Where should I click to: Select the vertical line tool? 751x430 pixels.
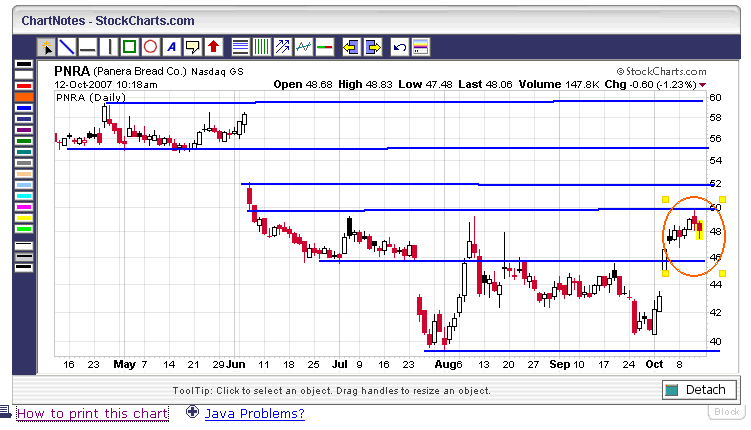tap(109, 47)
